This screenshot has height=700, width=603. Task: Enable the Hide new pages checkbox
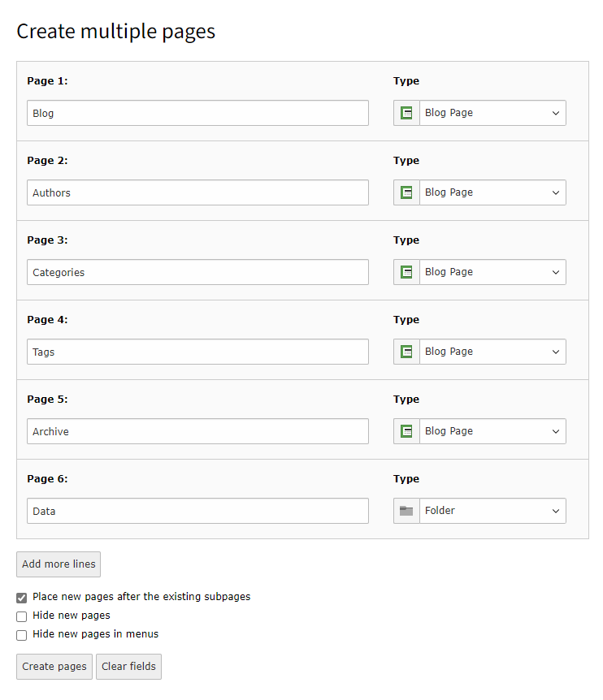click(22, 616)
